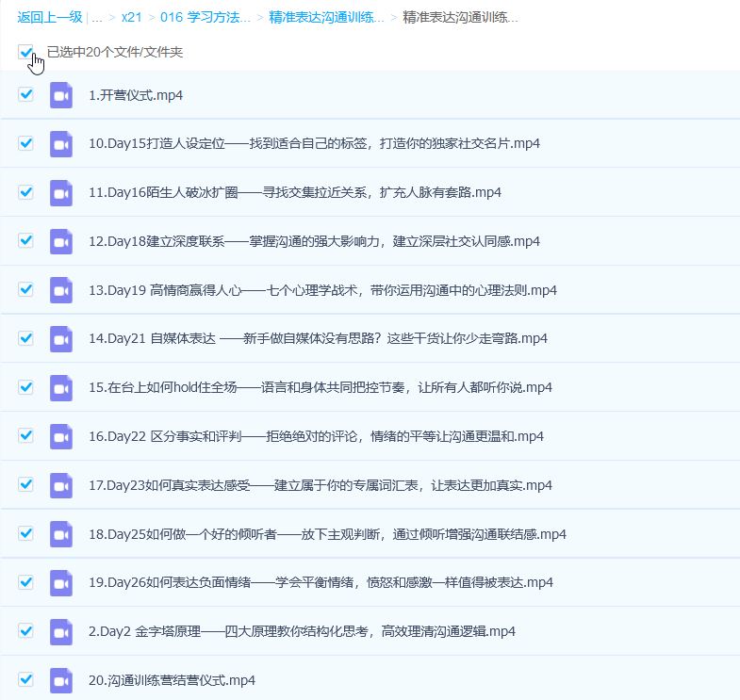Uncheck the 11.Day16陌生人破冰扩圈 file checkbox

pyautogui.click(x=25, y=192)
